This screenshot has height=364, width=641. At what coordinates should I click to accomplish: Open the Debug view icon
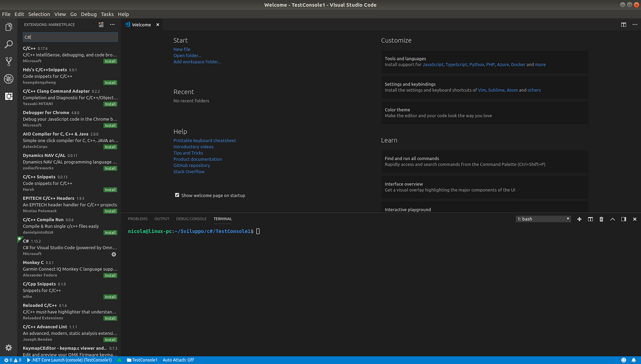point(8,79)
